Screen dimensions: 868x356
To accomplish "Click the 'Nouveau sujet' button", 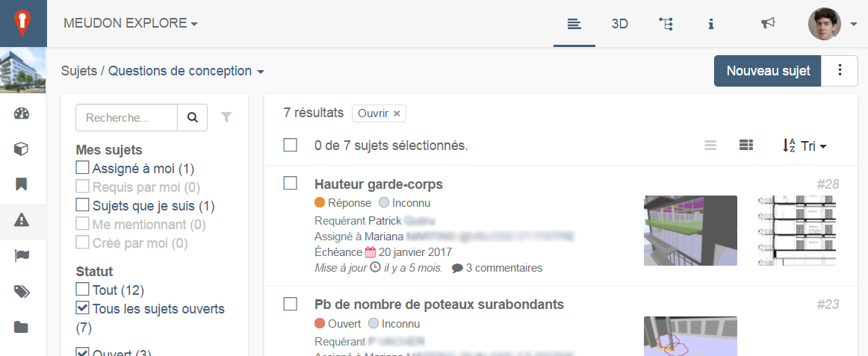I will tap(768, 71).
